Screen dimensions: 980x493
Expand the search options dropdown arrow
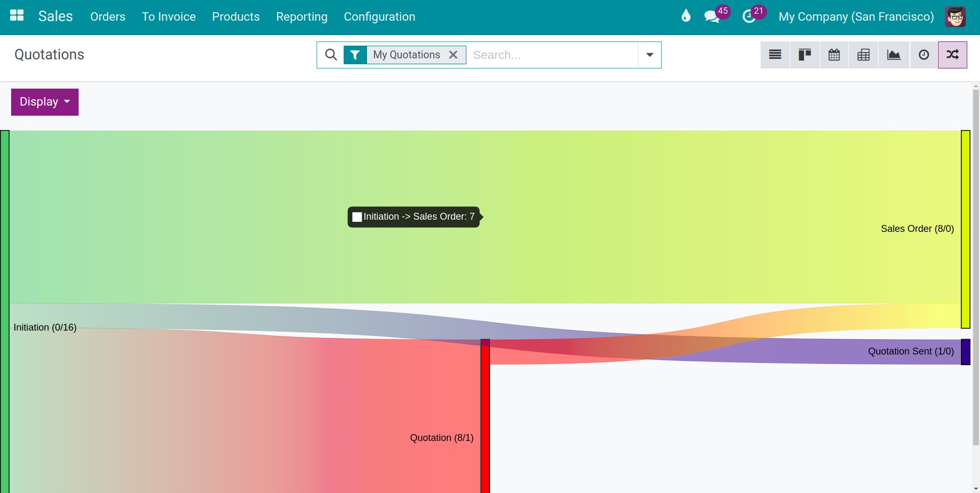650,55
